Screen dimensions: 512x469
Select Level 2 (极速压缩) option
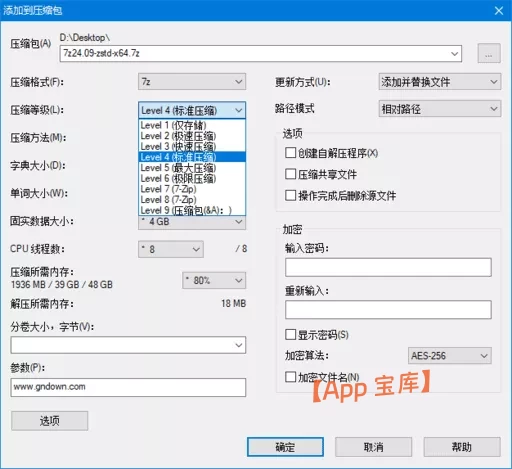(x=192, y=136)
